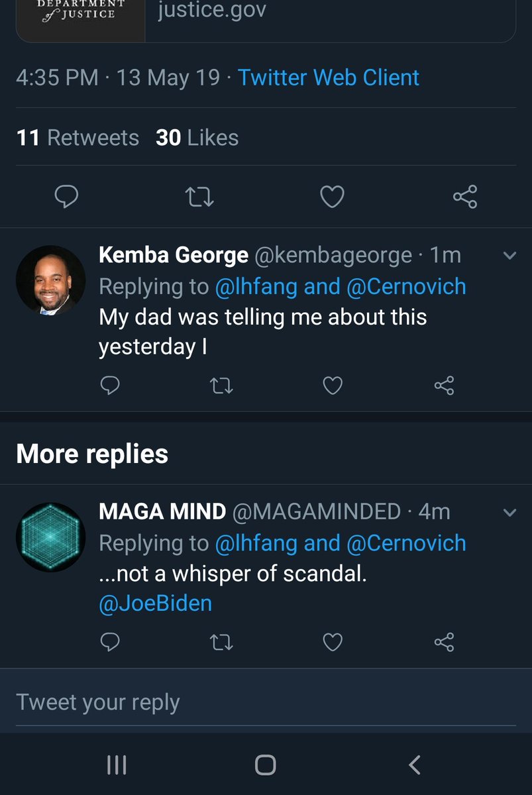
Task: Retweet Kemba George's reply
Action: [221, 385]
